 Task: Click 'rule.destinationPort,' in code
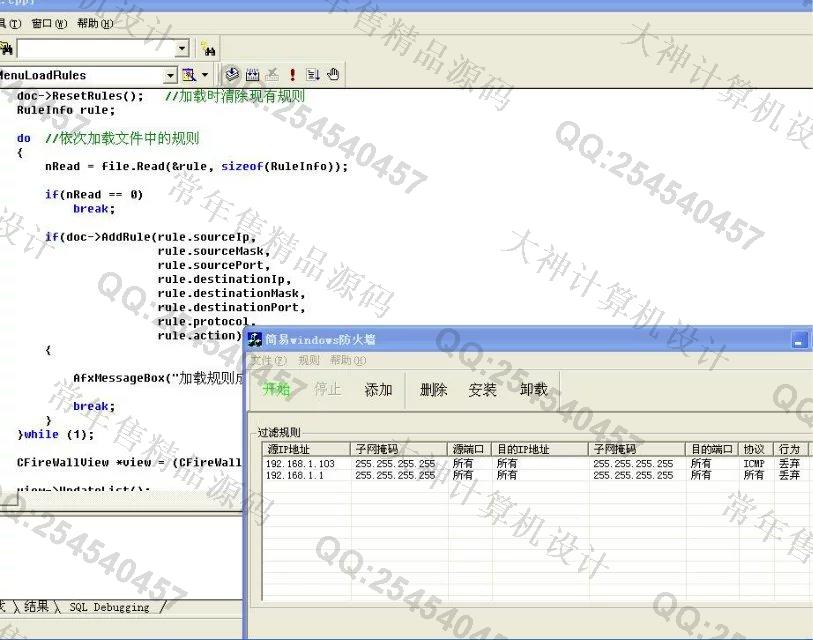[x=231, y=307]
